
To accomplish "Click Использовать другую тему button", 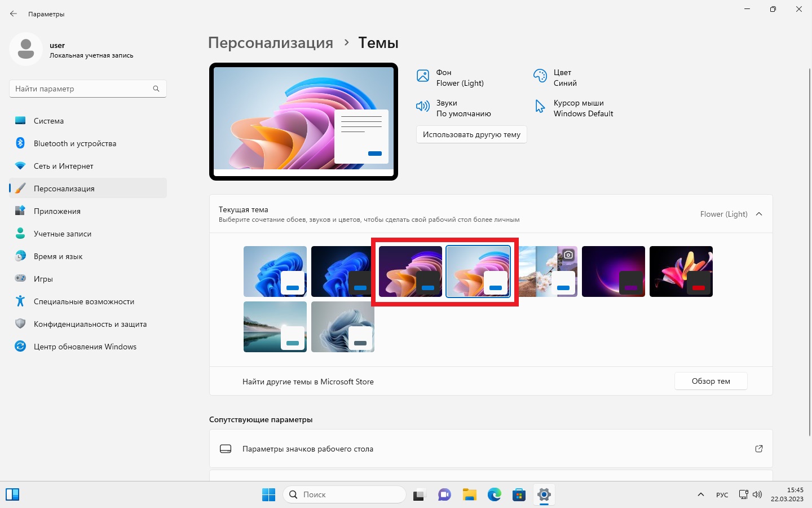I will click(471, 134).
